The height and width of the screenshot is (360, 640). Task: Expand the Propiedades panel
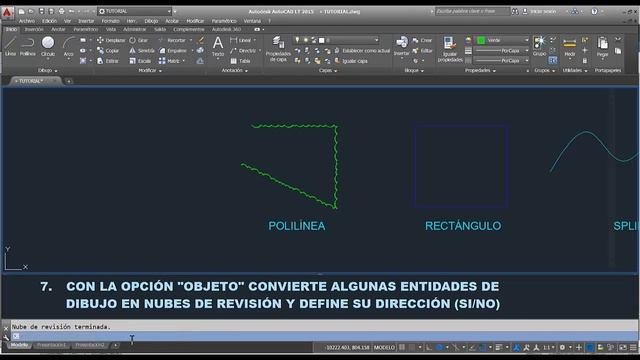point(480,71)
